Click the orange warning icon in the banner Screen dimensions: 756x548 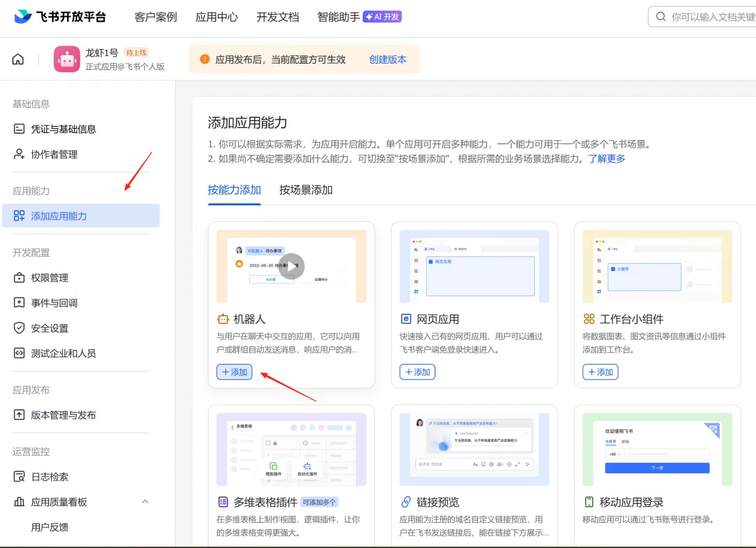tap(205, 59)
